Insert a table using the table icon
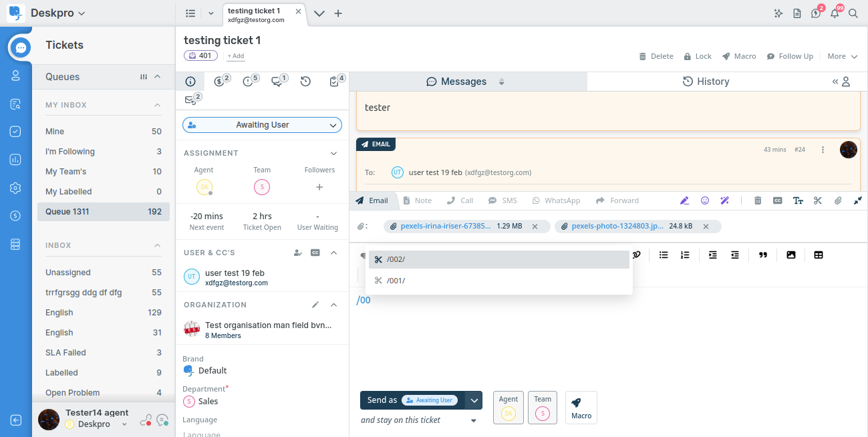This screenshot has height=437, width=868. [819, 255]
